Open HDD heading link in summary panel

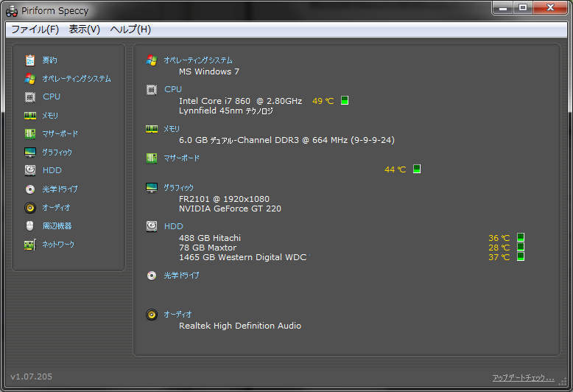[x=174, y=226]
